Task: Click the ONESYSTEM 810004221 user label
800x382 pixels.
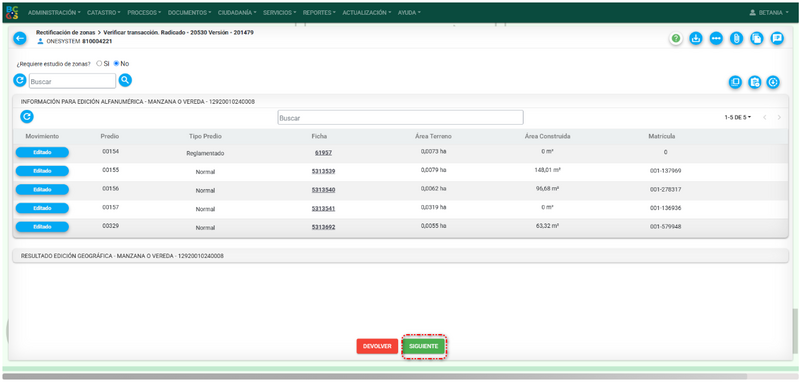Action: 75,41
